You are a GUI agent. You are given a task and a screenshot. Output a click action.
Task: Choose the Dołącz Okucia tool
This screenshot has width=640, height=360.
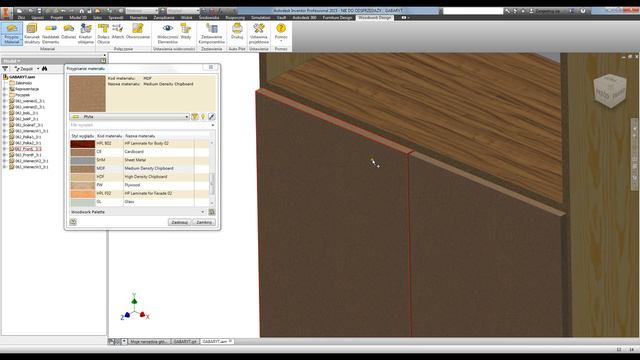point(103,33)
